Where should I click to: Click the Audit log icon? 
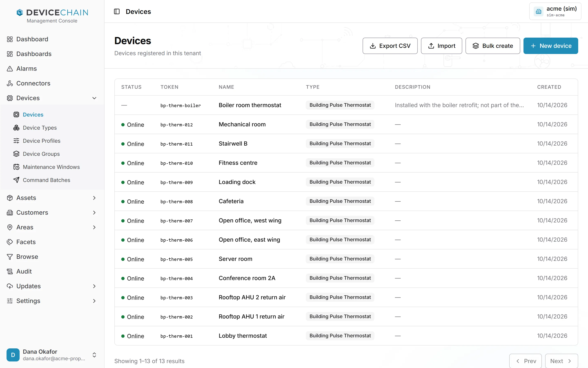10,271
